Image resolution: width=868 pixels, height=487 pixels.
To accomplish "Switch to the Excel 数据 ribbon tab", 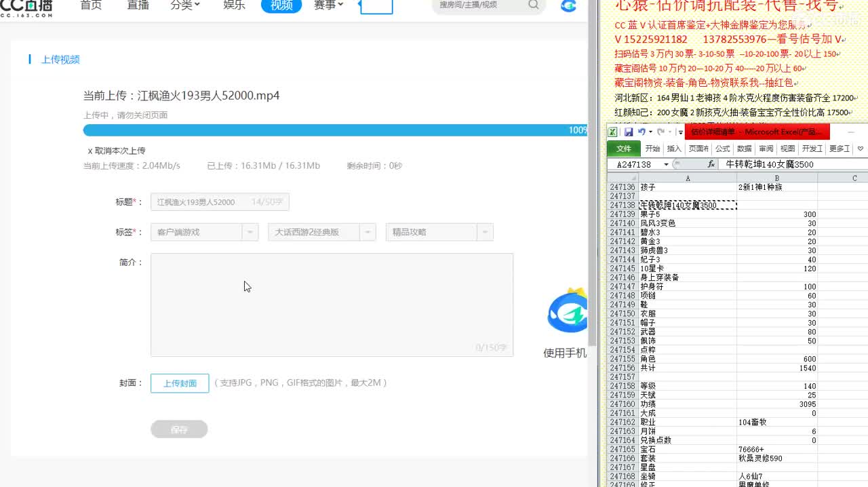I will [x=745, y=149].
